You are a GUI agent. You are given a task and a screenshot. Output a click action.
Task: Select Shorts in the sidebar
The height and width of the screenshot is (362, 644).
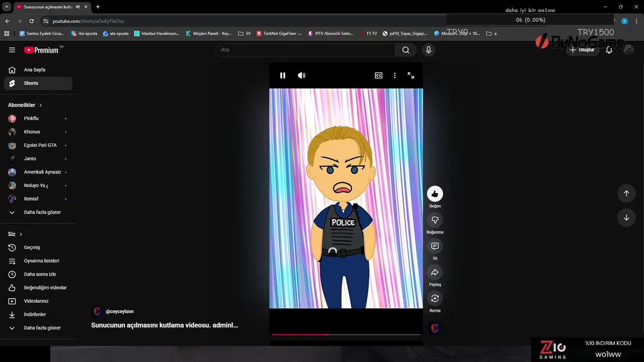coord(38,83)
